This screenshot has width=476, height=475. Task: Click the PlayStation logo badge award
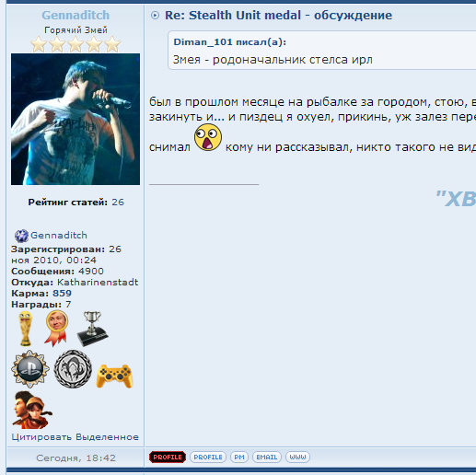(x=30, y=369)
